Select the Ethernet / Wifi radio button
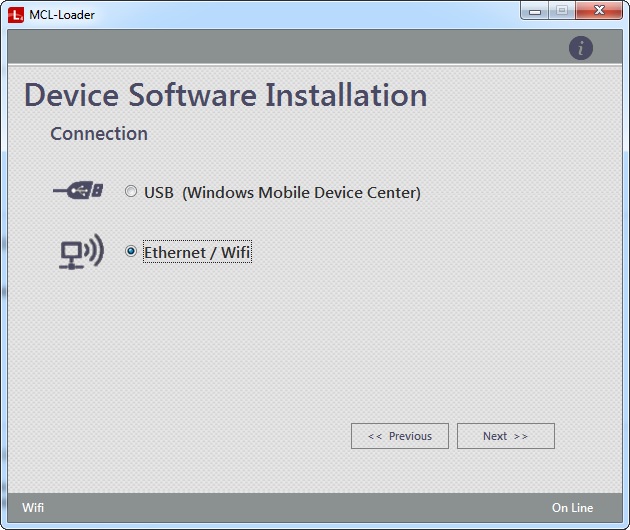Screen dimensions: 630x530 (x=131, y=252)
